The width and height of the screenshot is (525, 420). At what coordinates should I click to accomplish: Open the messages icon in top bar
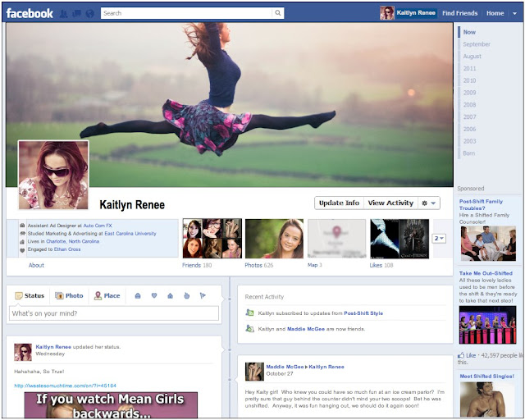(76, 13)
